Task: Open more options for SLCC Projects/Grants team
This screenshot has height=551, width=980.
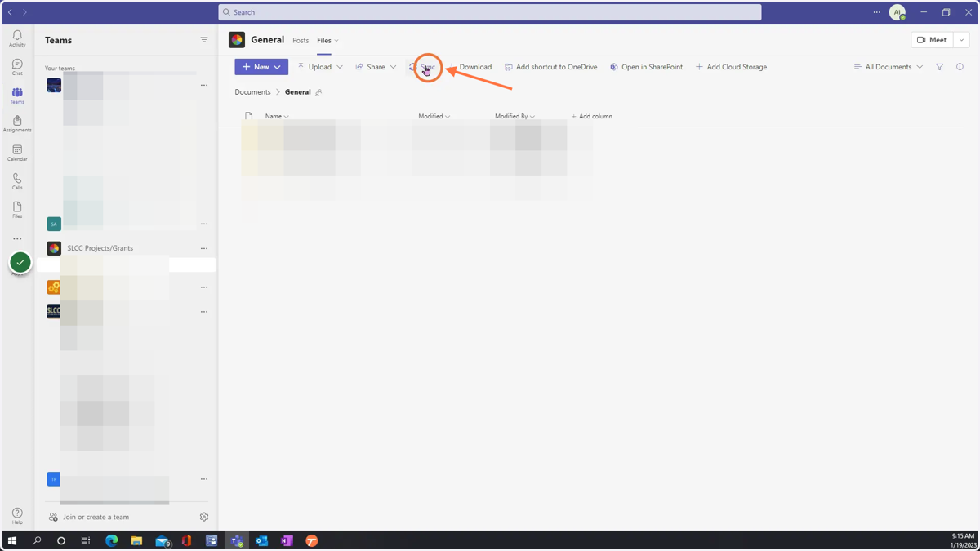Action: point(204,248)
